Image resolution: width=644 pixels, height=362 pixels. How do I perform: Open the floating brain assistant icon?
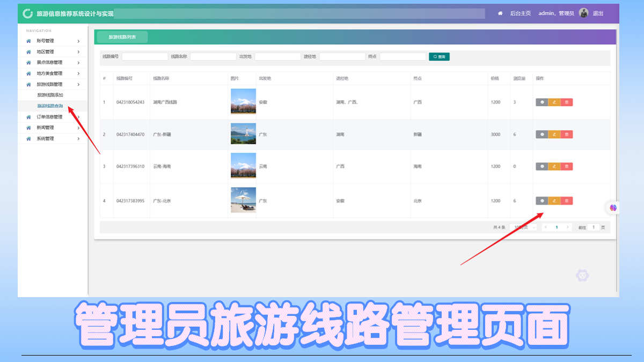click(613, 208)
